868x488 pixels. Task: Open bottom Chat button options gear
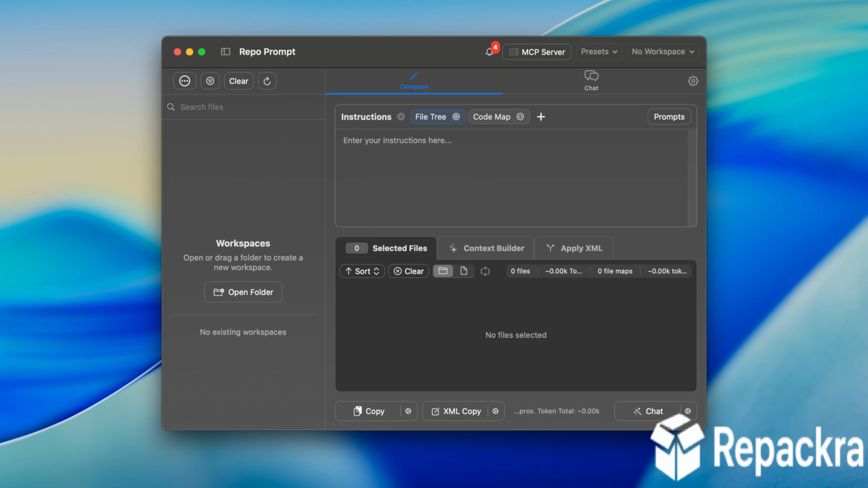tap(688, 411)
